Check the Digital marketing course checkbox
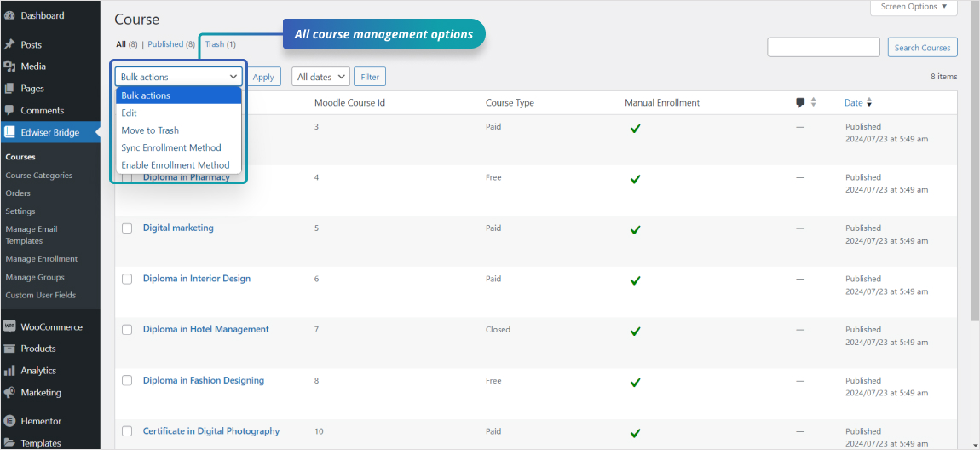Screen dimensions: 980x450 (127, 228)
